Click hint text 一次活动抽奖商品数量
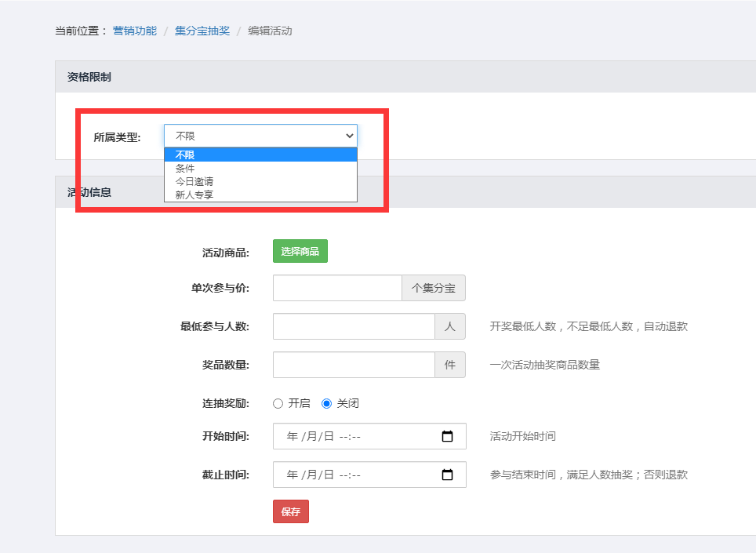Screen dimensions: 756x553 point(545,365)
